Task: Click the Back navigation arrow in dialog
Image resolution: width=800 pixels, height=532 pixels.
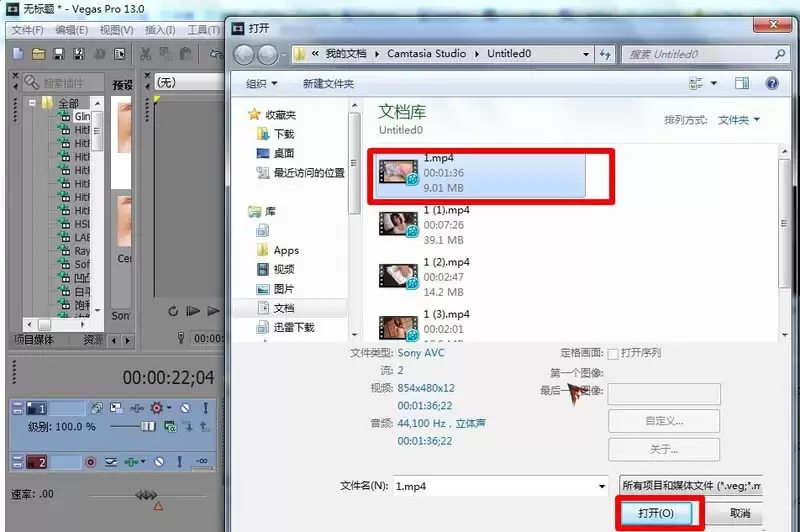Action: pyautogui.click(x=244, y=55)
